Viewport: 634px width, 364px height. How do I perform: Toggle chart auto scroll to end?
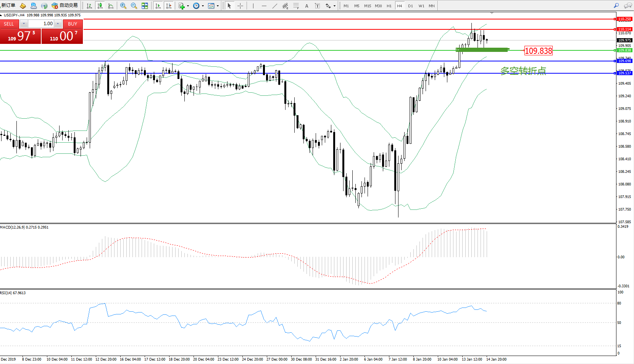point(158,6)
